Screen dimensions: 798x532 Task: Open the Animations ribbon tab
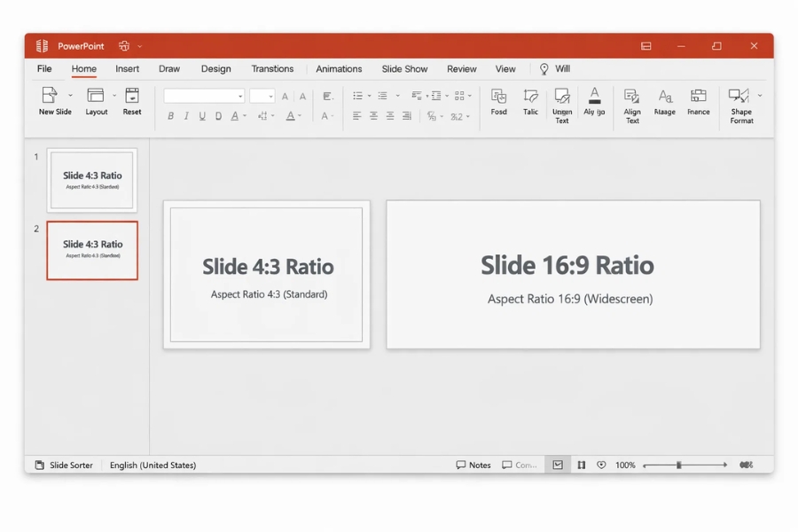tap(339, 68)
